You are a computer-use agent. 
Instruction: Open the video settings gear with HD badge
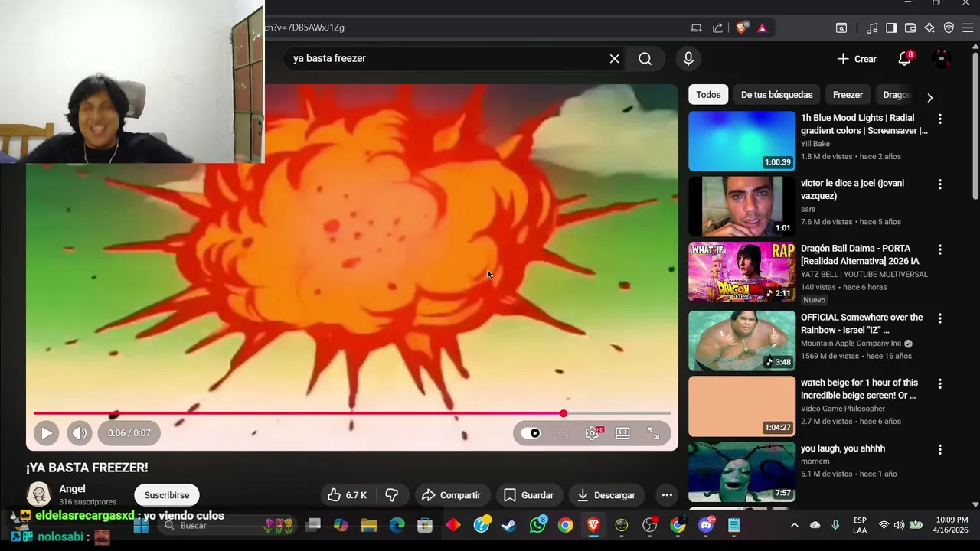pyautogui.click(x=593, y=433)
